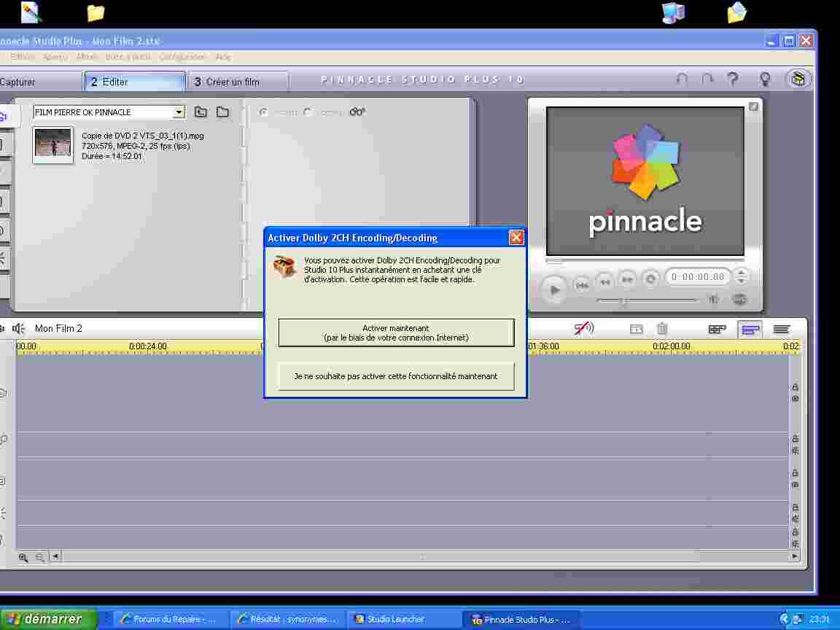Click the player timecode field

pos(698,277)
